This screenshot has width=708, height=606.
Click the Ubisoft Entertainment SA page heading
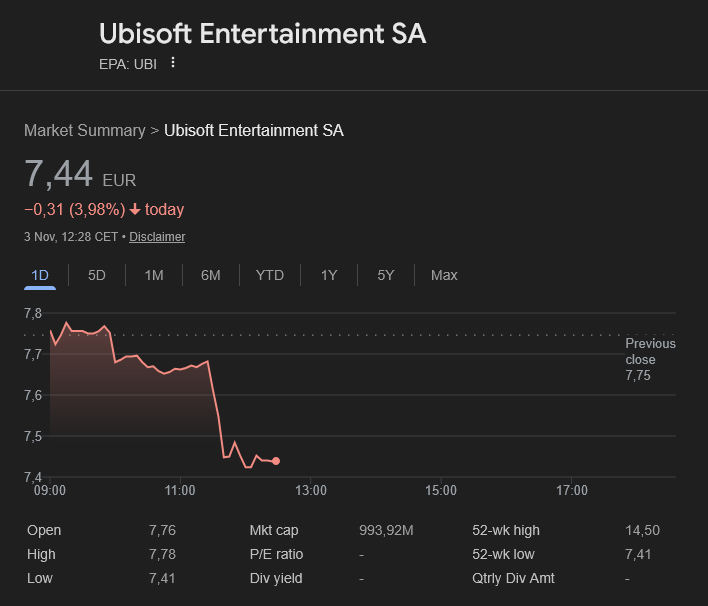(x=263, y=33)
